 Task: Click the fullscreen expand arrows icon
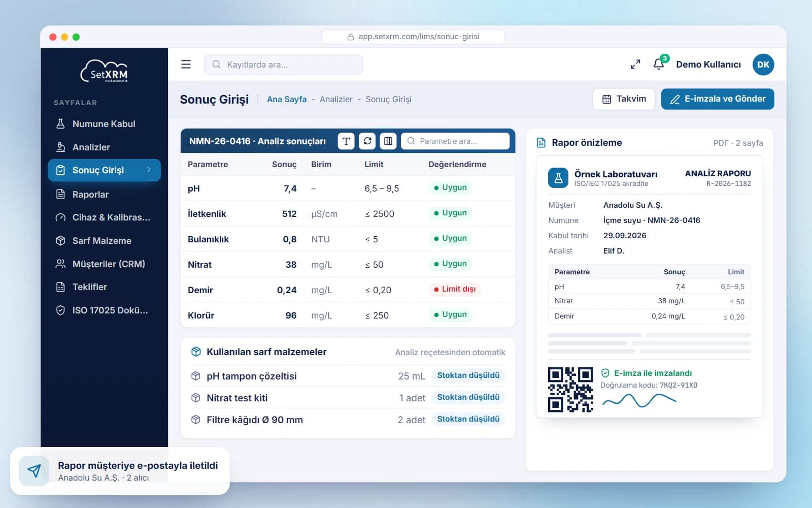coord(635,65)
